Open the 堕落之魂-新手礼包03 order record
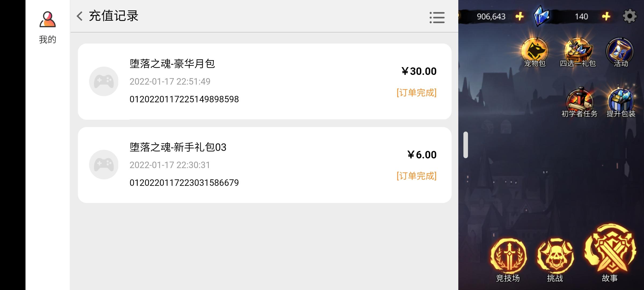This screenshot has height=290, width=644. coord(265,165)
